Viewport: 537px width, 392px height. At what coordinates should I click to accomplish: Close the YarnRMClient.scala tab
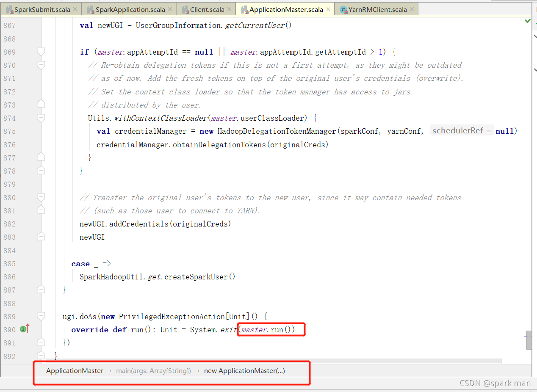coord(411,9)
